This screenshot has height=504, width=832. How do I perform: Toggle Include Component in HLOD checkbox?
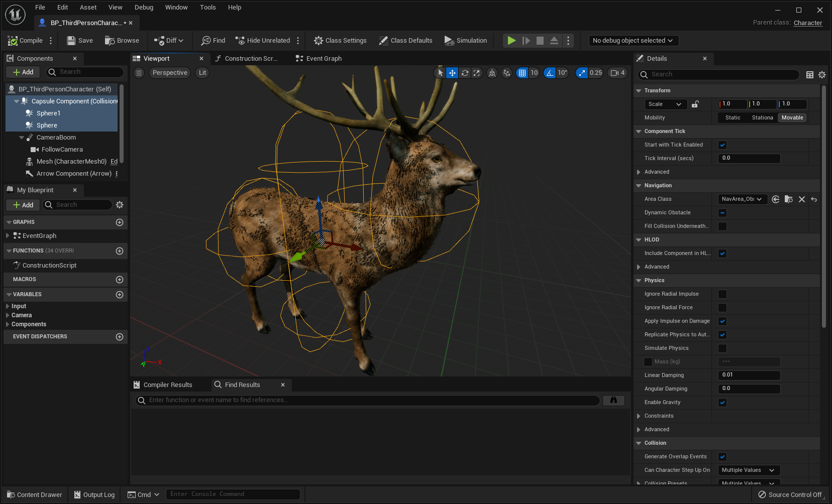click(722, 254)
